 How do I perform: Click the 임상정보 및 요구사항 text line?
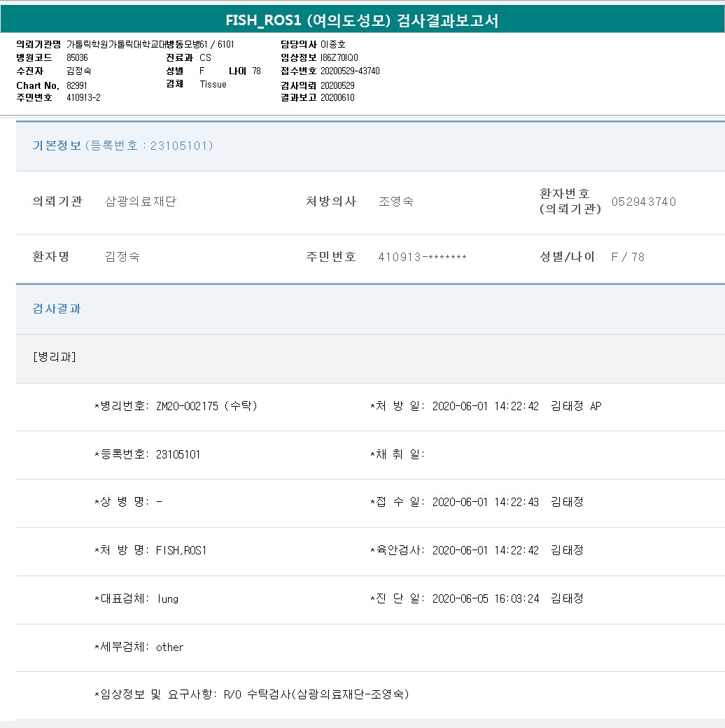pyautogui.click(x=252, y=694)
